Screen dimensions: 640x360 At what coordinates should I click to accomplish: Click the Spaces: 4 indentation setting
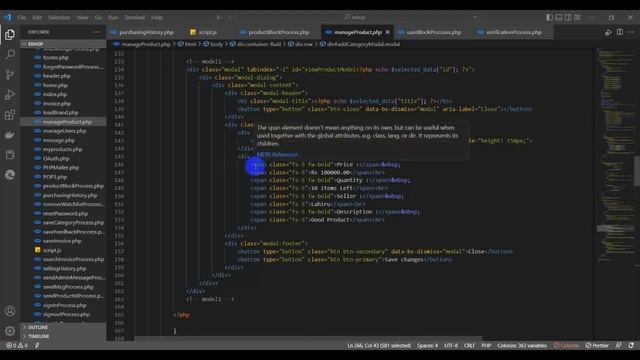pyautogui.click(x=427, y=345)
